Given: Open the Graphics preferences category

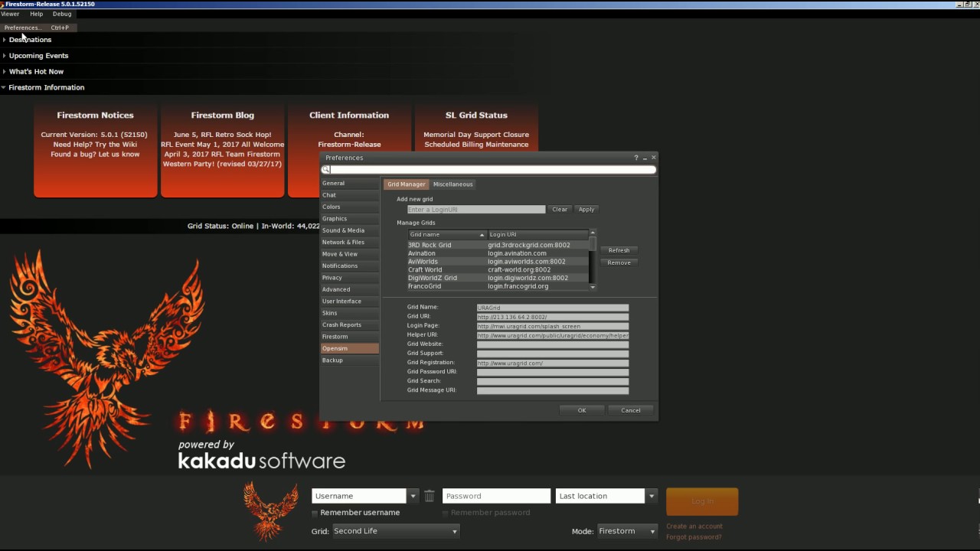Looking at the screenshot, I should point(350,219).
